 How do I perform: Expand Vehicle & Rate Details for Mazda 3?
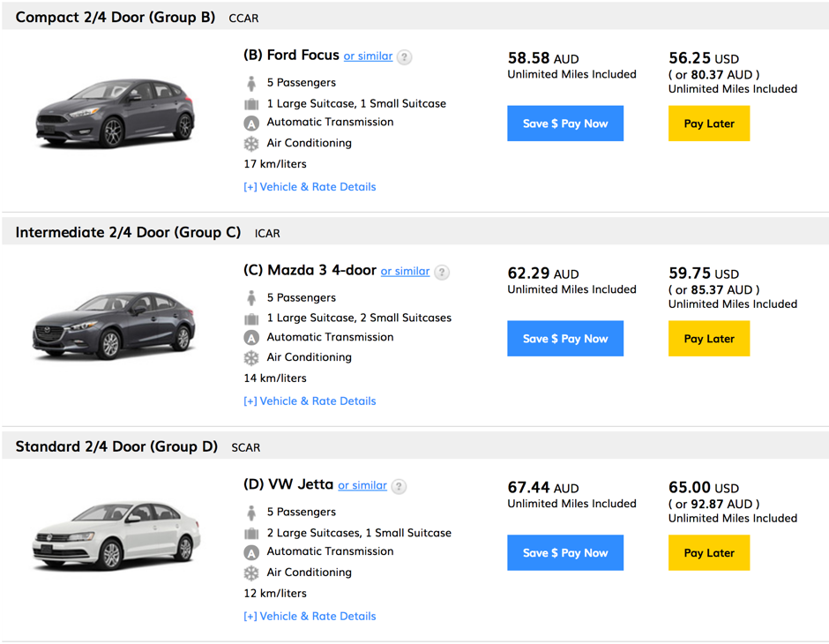click(310, 401)
